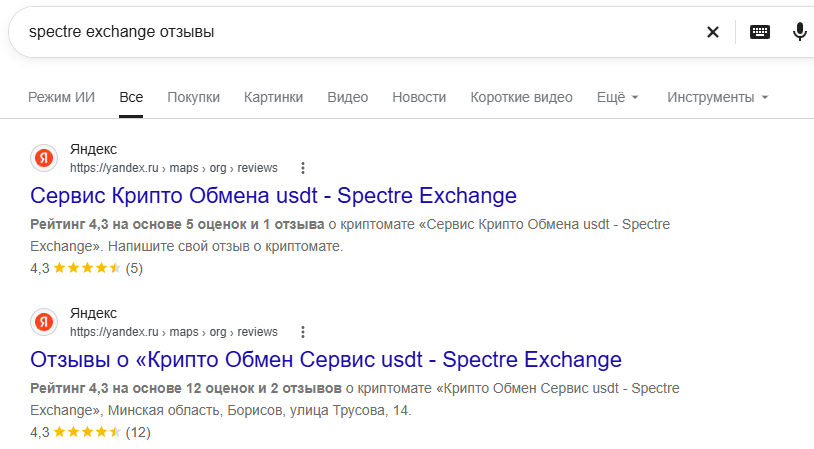Open the Видео tab

(347, 97)
